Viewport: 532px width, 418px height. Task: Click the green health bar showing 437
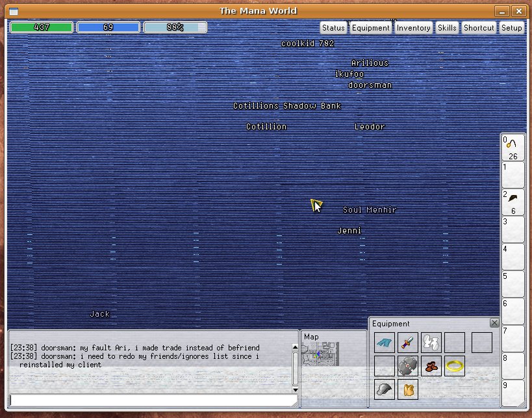pos(41,27)
